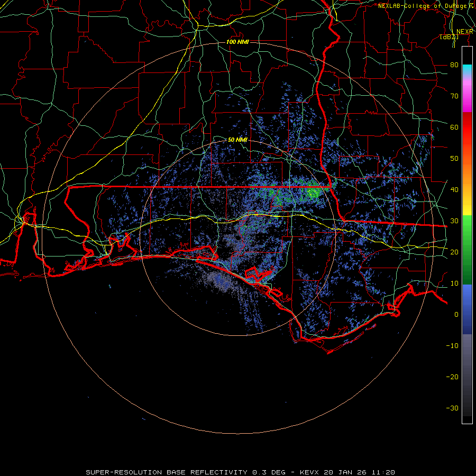The height and width of the screenshot is (476, 476).
Task: Click the green reflectivity cluster along the state line
Action: [x=313, y=191]
